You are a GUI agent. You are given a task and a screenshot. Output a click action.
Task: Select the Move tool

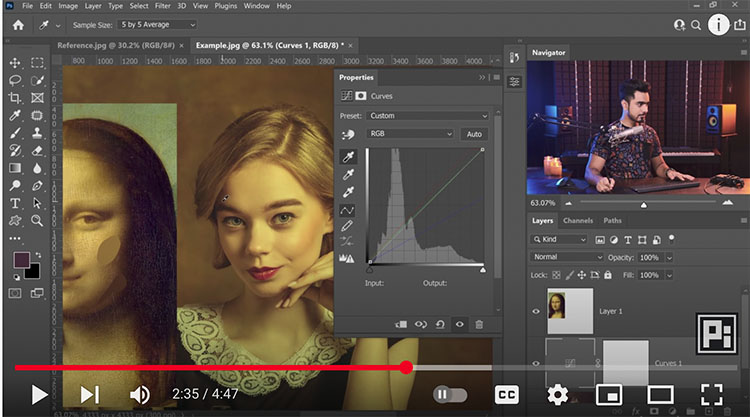pyautogui.click(x=15, y=62)
